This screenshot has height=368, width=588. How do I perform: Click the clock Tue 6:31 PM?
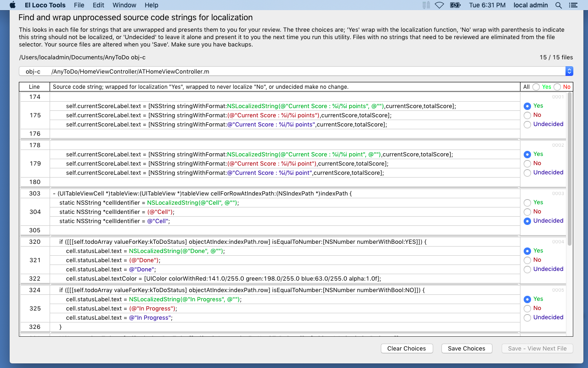coord(487,5)
